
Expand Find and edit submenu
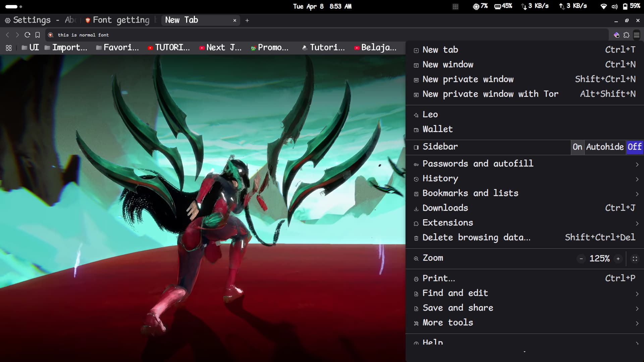click(525, 293)
